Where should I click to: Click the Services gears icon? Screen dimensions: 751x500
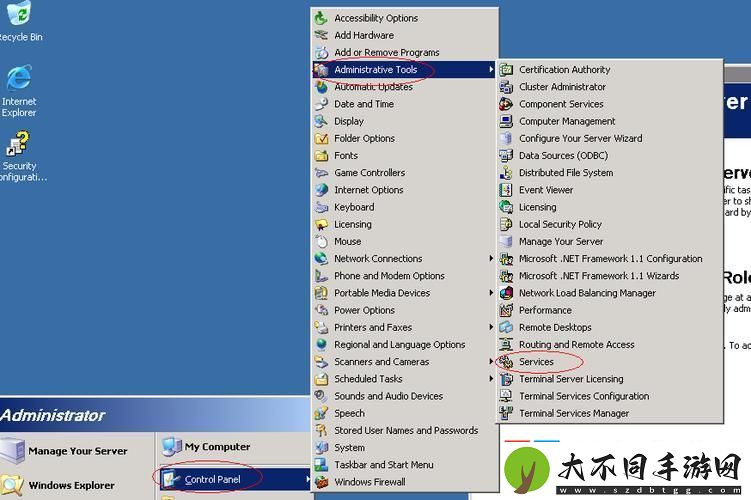[x=506, y=362]
